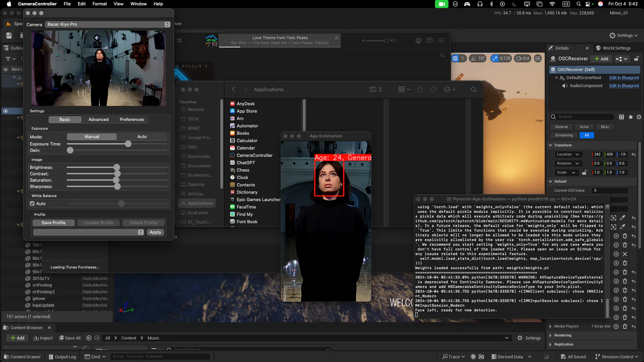The height and width of the screenshot is (362, 644).
Task: Click Edit in Blueprint for AudioComponent
Action: [x=624, y=86]
